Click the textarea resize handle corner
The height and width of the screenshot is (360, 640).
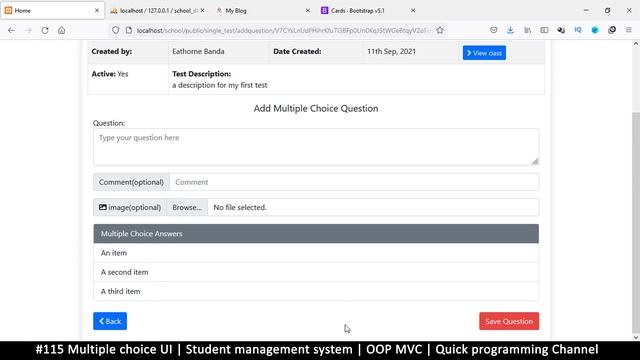(x=535, y=161)
